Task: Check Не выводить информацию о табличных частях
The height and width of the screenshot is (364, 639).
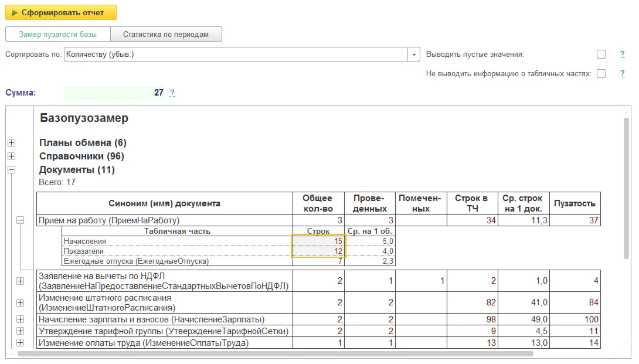Action: coord(600,73)
